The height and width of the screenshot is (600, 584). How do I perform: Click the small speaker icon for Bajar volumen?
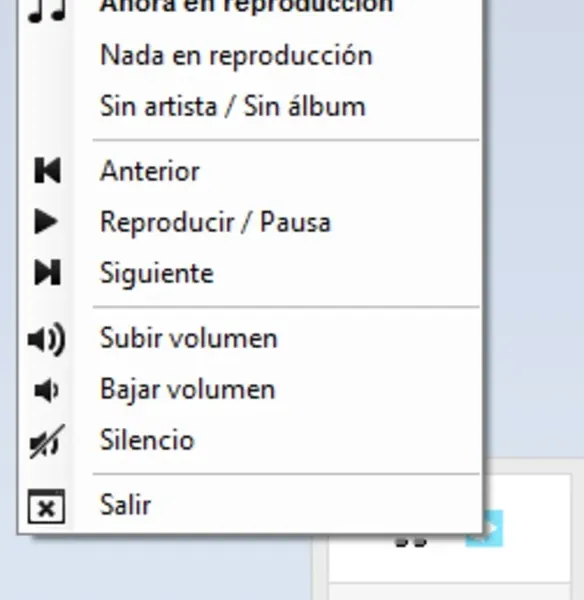(46, 390)
